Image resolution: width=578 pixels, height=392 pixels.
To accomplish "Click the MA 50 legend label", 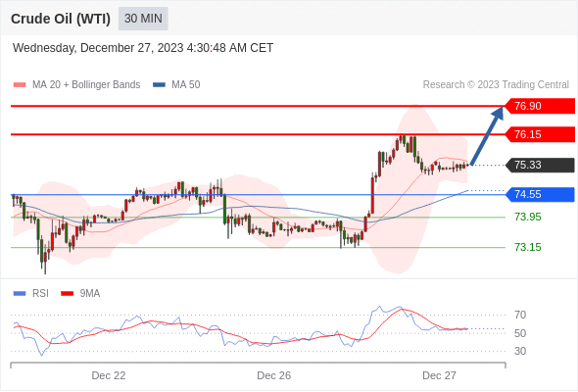I will 186,85.
